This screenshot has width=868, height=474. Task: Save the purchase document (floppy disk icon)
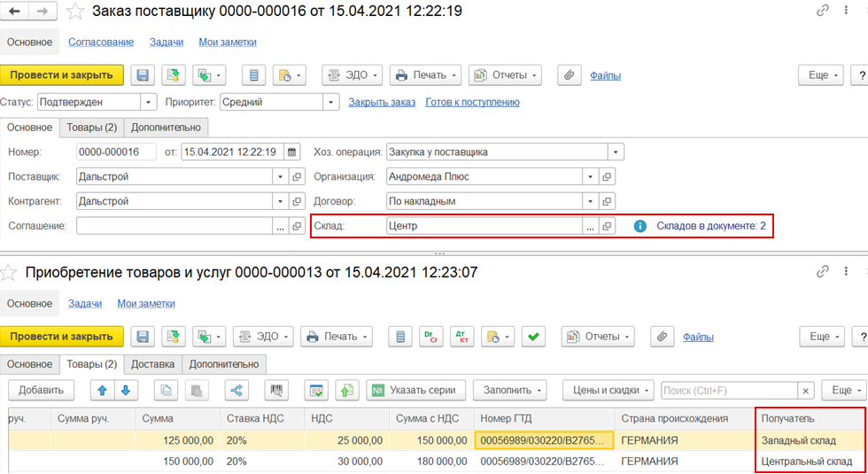point(143,337)
